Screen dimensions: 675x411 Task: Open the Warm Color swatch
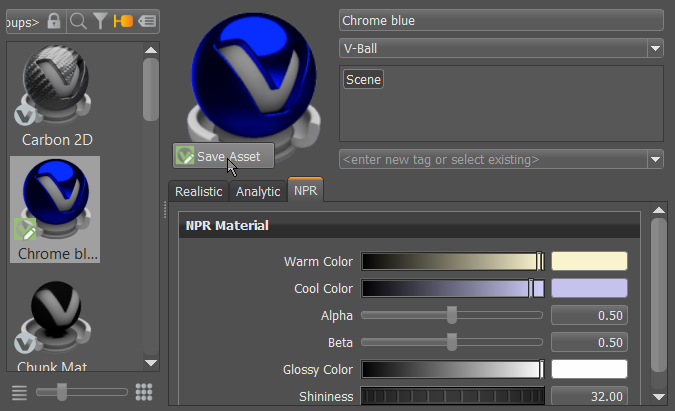point(589,261)
